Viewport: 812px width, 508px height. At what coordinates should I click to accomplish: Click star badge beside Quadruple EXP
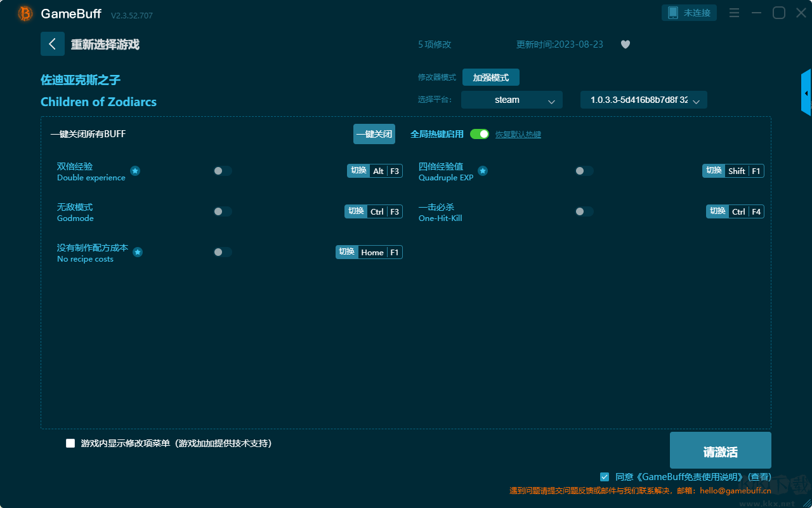tap(483, 171)
